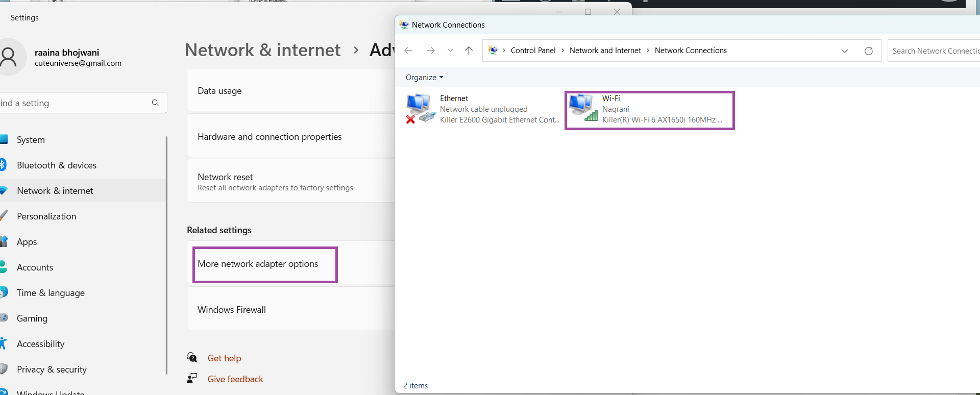Refresh the Network Connections view
This screenshot has width=980, height=395.
[869, 51]
